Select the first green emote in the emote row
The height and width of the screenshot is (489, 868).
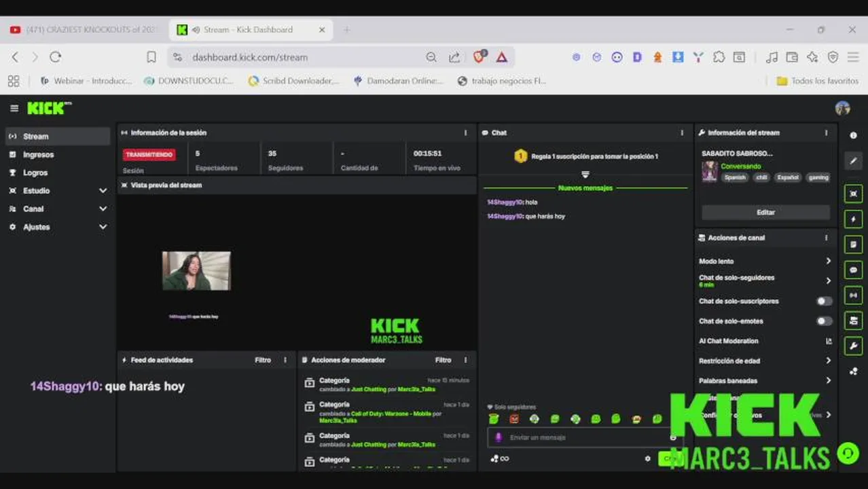494,419
